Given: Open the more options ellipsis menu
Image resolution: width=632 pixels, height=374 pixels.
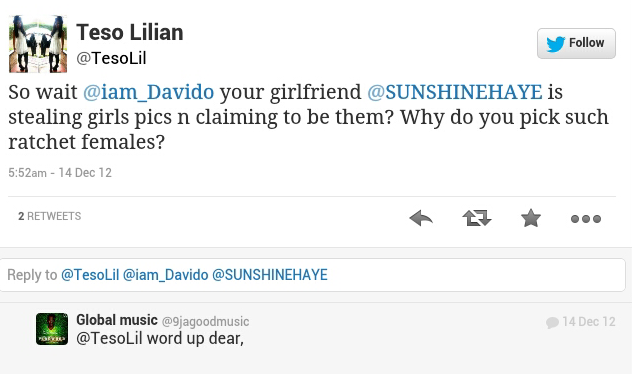Looking at the screenshot, I should [586, 219].
